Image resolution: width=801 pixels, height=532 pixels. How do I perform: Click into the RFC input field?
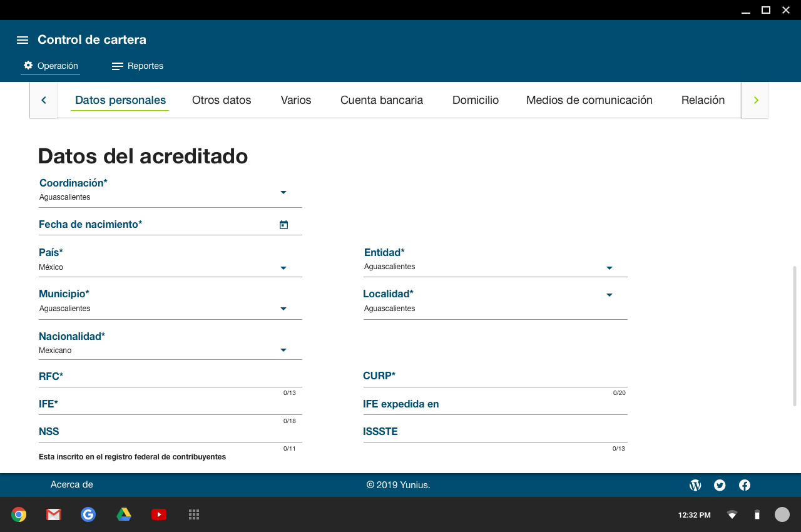(169, 380)
